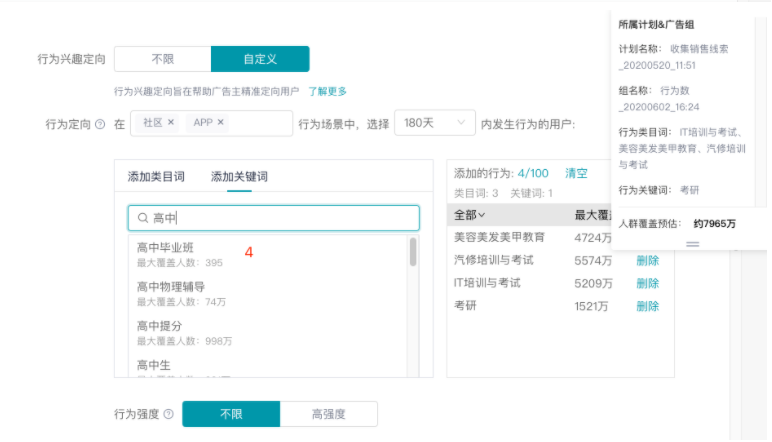
Task: Delete the IT培训与考试 row
Action: click(647, 283)
